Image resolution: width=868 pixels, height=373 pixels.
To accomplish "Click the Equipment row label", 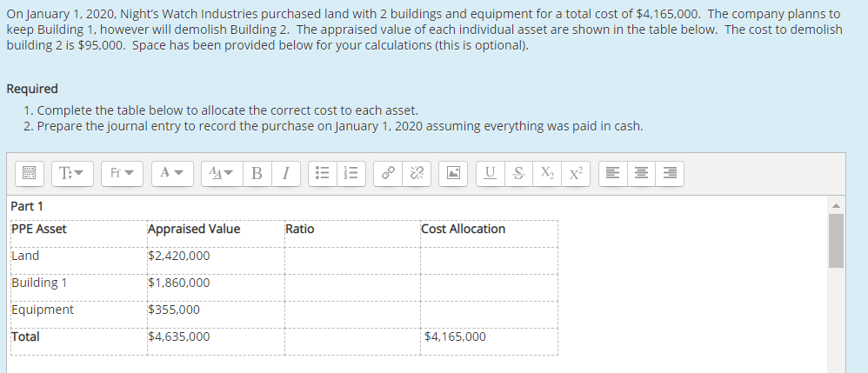I will point(43,310).
